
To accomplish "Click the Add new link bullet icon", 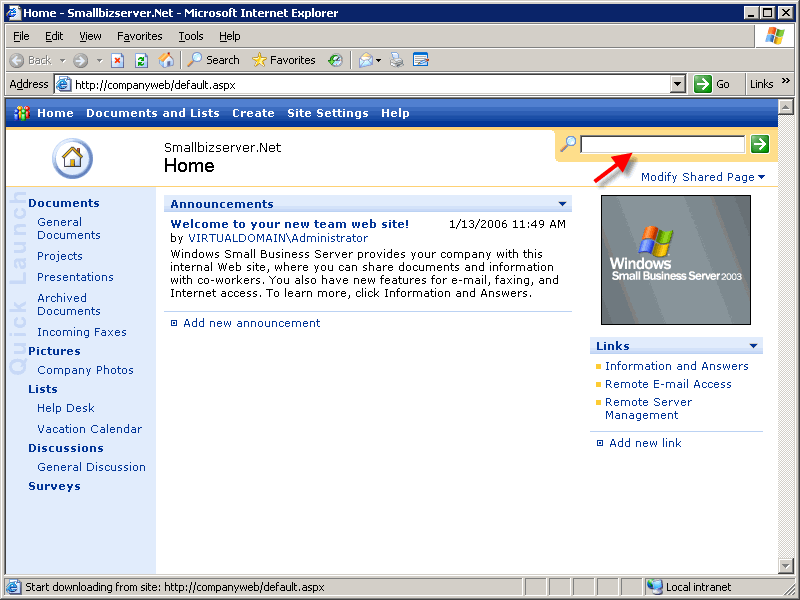I will pyautogui.click(x=600, y=443).
